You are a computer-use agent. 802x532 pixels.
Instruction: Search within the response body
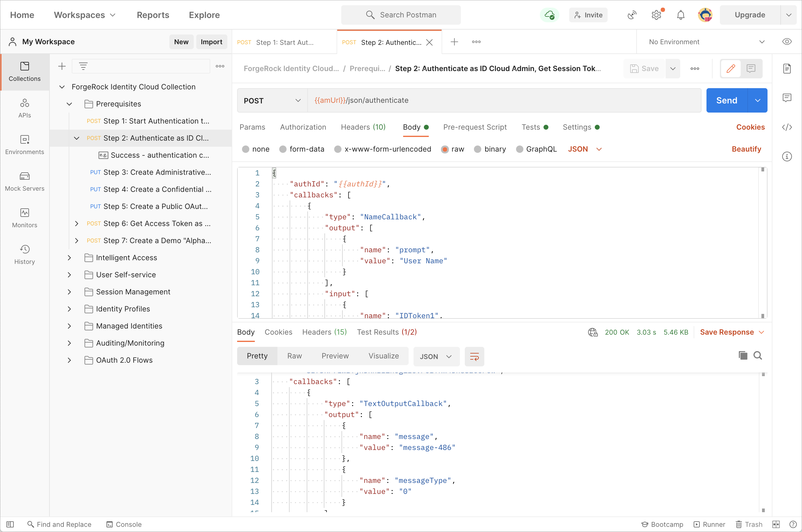tap(758, 356)
